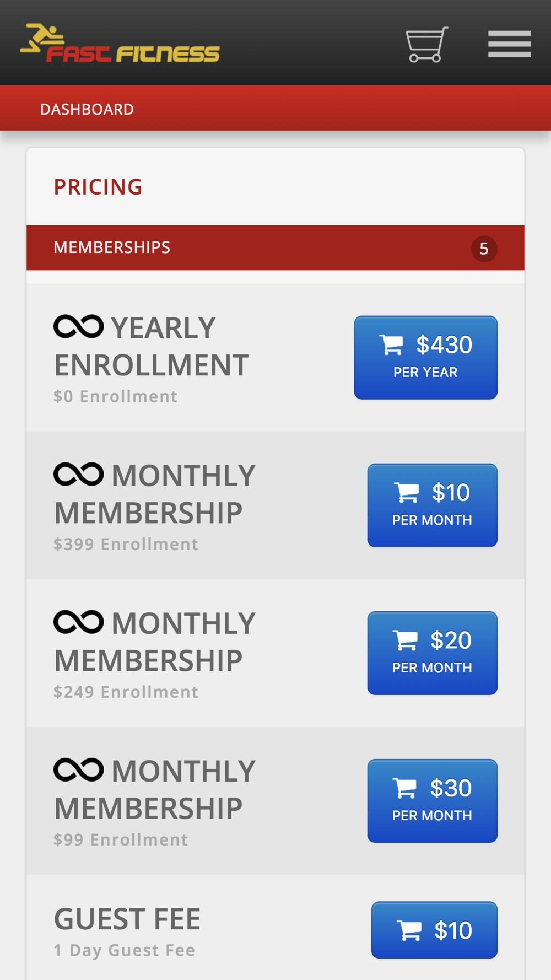
Task: Click the Fast Fitness logo
Action: pyautogui.click(x=120, y=43)
